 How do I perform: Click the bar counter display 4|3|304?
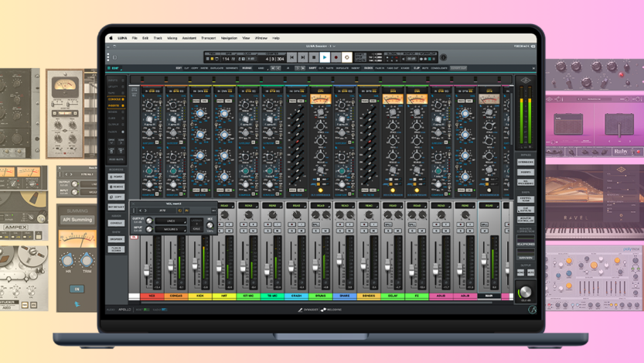pyautogui.click(x=274, y=59)
